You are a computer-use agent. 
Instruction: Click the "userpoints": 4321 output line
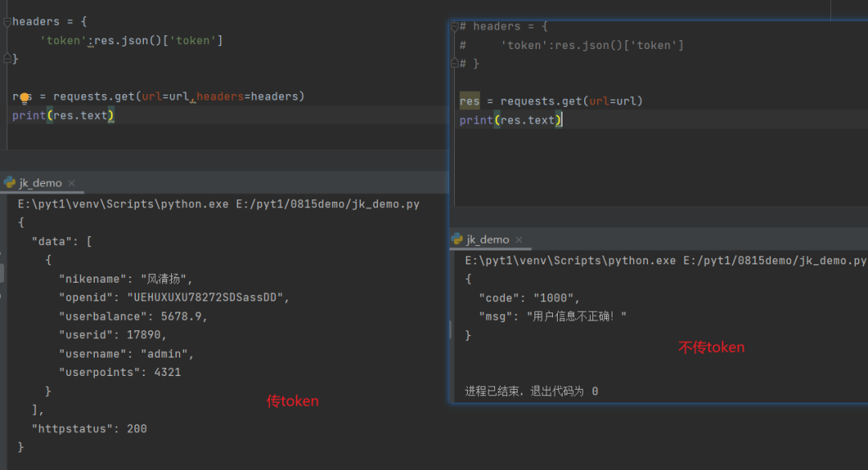click(120, 372)
